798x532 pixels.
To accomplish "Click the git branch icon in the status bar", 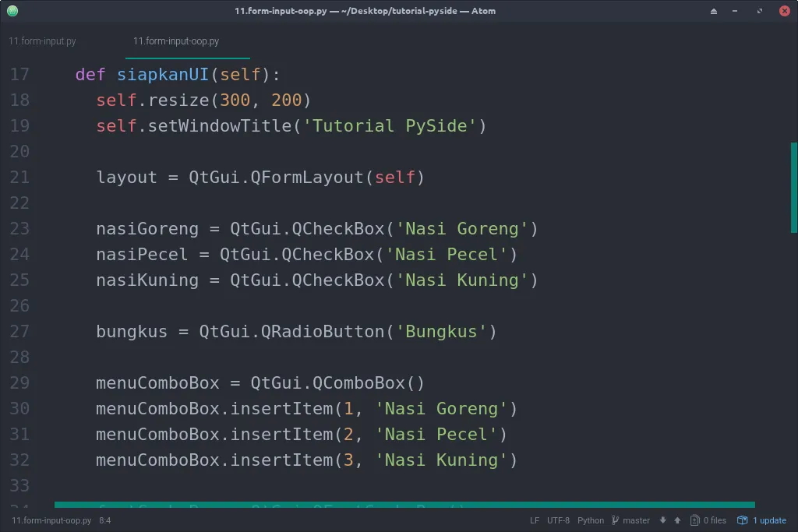I will click(615, 520).
